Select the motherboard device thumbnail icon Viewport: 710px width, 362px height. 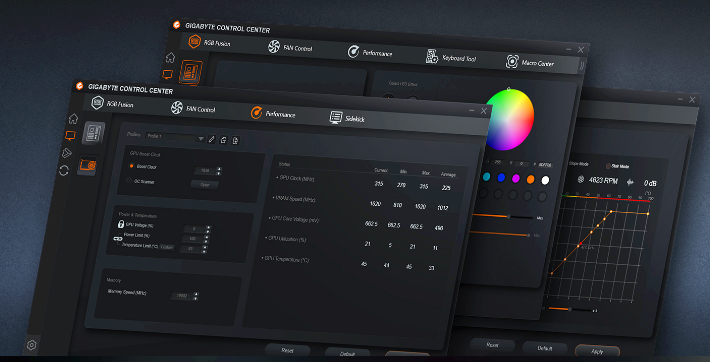pyautogui.click(x=93, y=133)
